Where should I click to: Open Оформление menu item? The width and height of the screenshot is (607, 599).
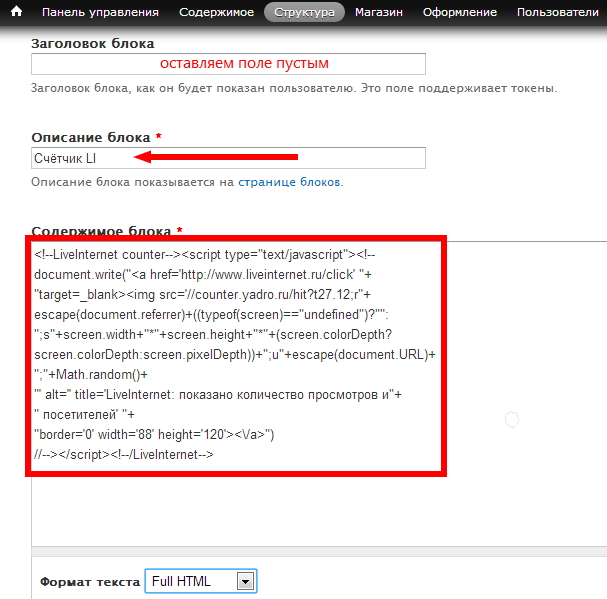coord(460,12)
